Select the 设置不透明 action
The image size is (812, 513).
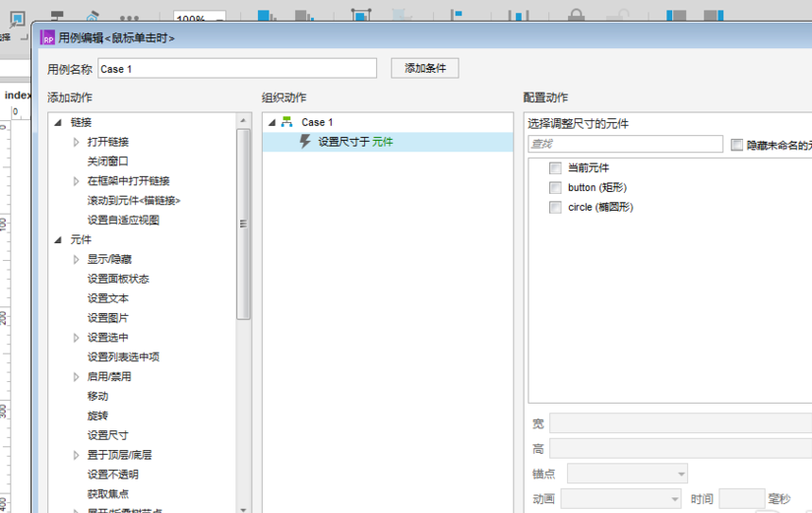pyautogui.click(x=113, y=475)
